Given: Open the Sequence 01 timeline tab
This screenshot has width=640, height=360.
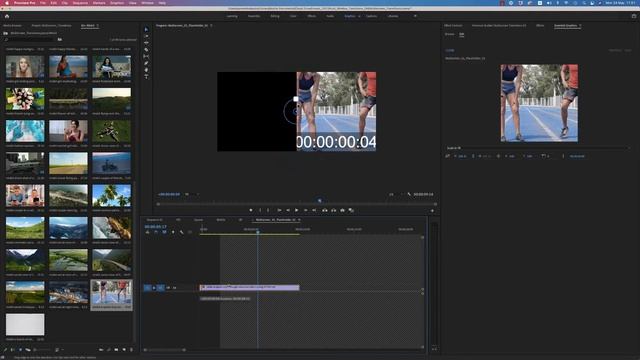Looking at the screenshot, I should (154, 220).
